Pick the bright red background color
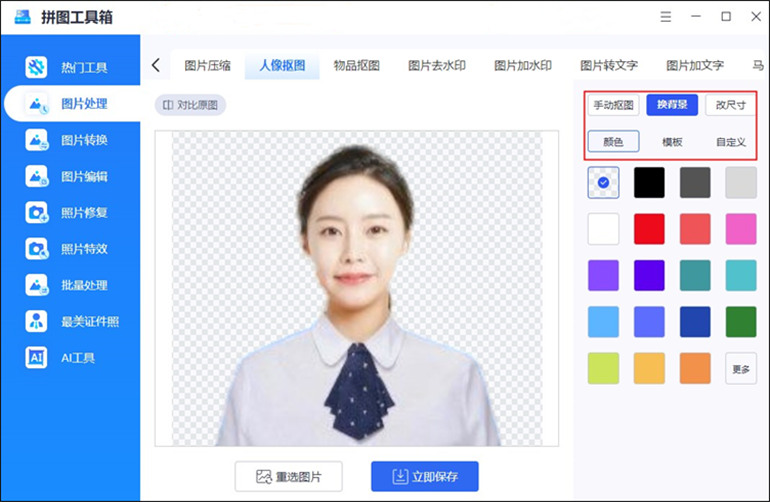 [649, 229]
